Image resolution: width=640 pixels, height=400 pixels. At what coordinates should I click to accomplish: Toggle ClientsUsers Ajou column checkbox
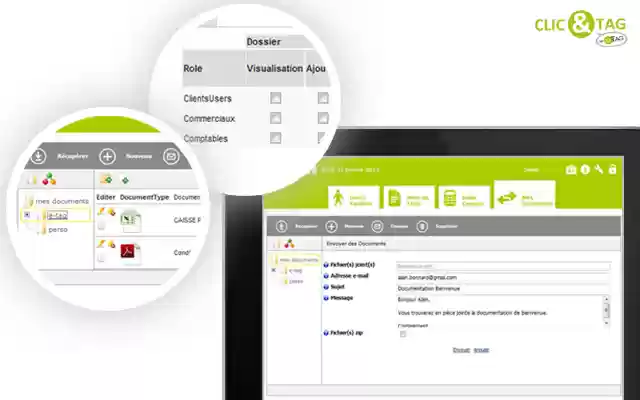click(x=323, y=98)
